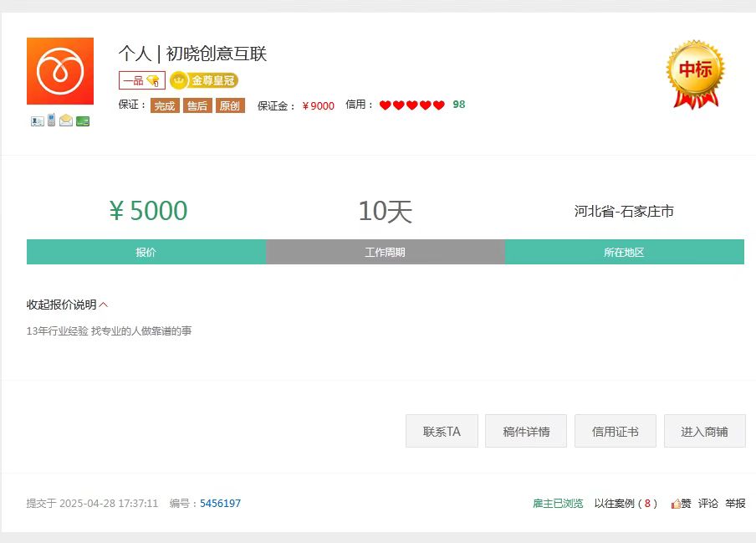Screen dimensions: 756x543
Task: Click the 完成 guarantee tag
Action: pyautogui.click(x=165, y=105)
